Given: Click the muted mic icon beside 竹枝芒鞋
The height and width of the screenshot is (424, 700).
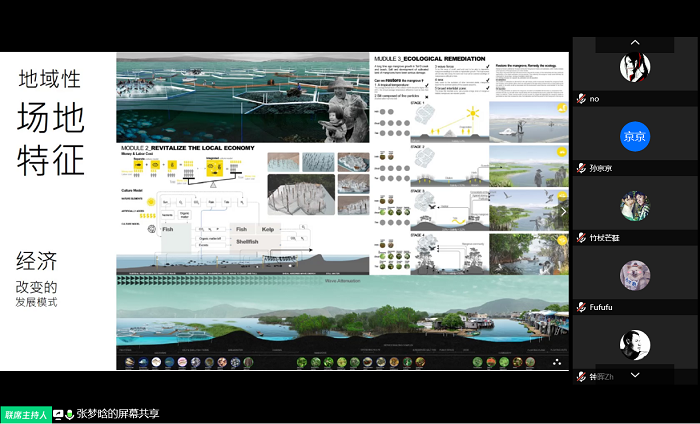Looking at the screenshot, I should coord(580,238).
